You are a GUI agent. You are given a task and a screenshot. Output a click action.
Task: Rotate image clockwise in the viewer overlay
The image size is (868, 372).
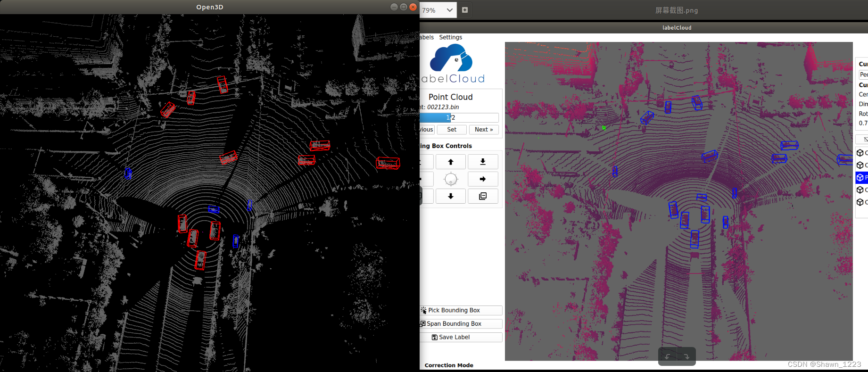686,356
